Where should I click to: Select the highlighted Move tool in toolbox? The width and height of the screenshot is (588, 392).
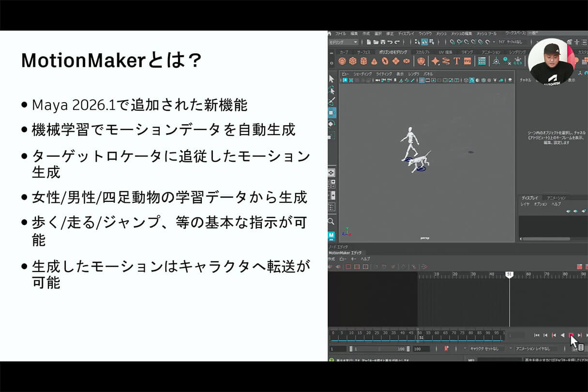[332, 113]
